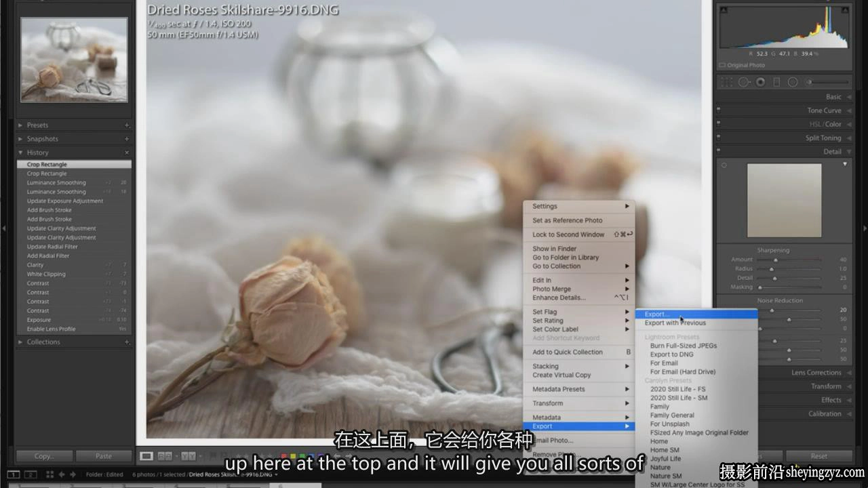868x488 pixels.
Task: Toggle the Split Toning panel switch
Action: [x=719, y=138]
